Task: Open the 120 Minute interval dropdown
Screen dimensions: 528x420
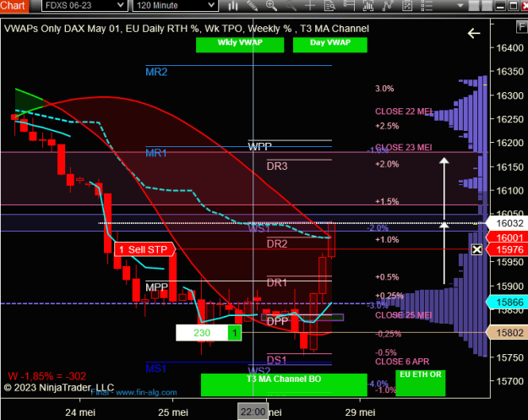Action: coord(175,5)
